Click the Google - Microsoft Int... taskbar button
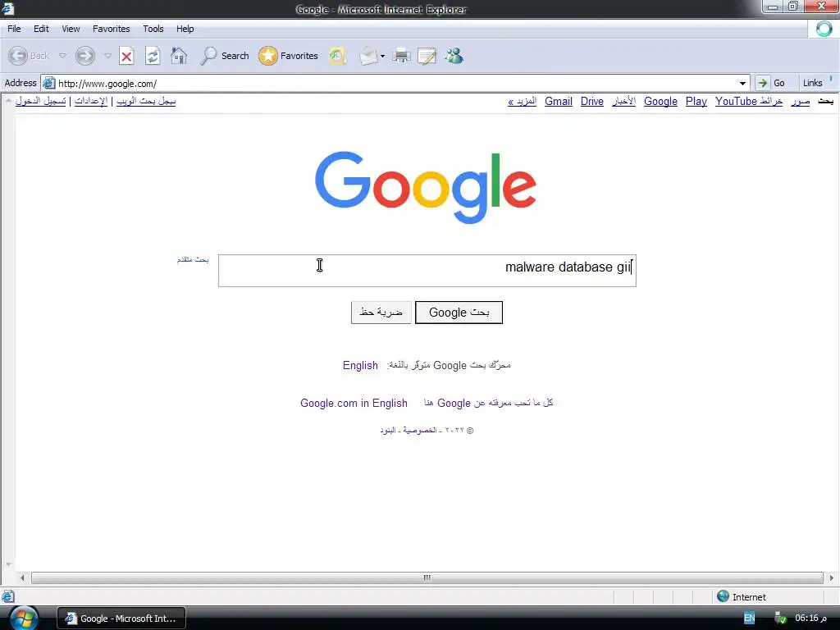This screenshot has width=840, height=630. pos(121,619)
